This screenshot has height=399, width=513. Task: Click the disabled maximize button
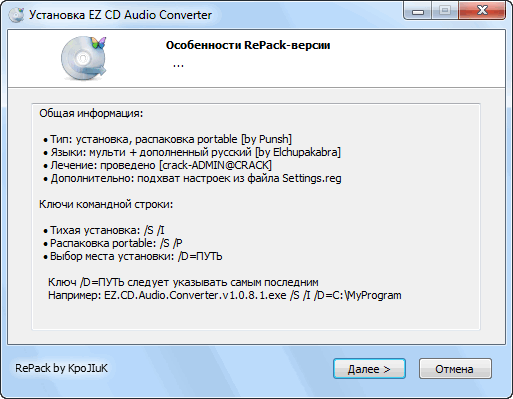pos(445,11)
